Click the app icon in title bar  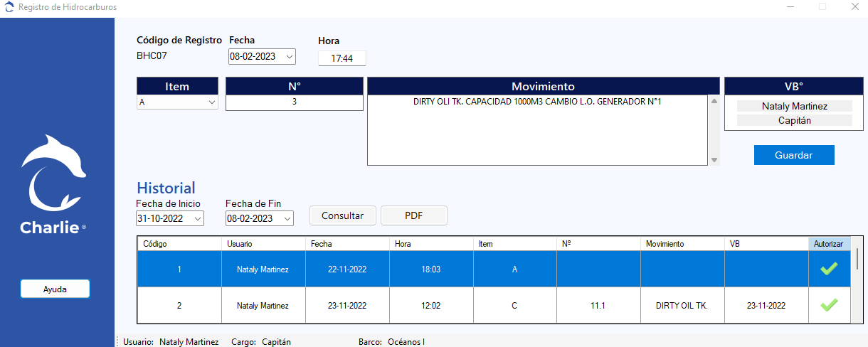(9, 7)
